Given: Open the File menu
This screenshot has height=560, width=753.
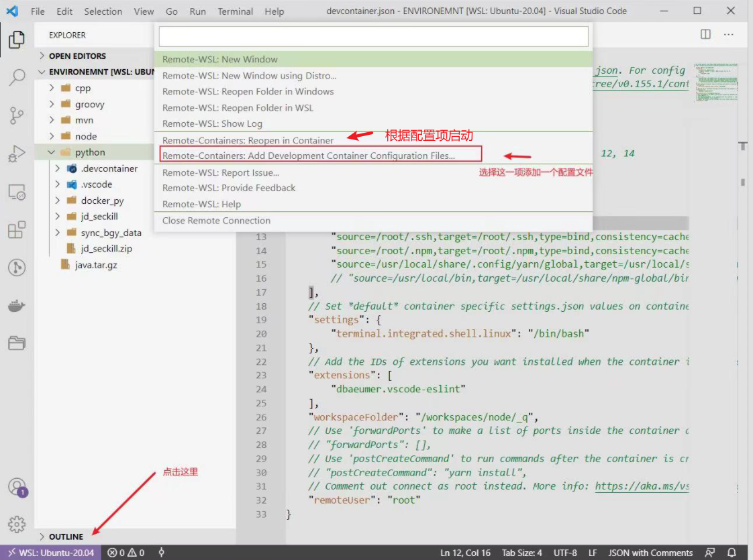Looking at the screenshot, I should pyautogui.click(x=38, y=11).
